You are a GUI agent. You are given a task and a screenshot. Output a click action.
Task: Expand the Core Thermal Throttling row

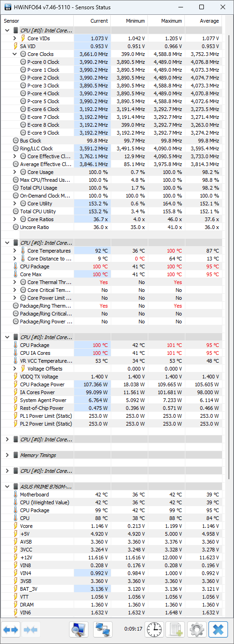pyautogui.click(x=15, y=282)
